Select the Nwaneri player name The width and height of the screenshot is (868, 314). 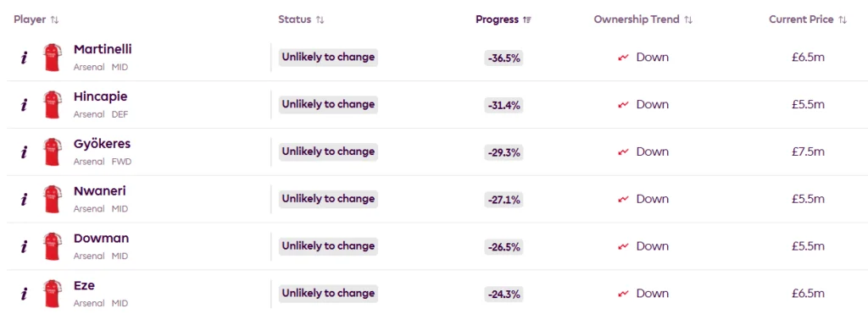pos(100,191)
